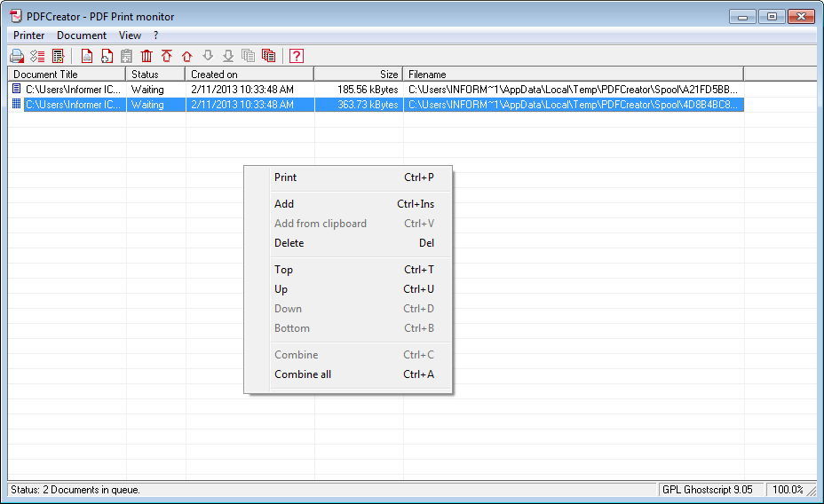
Task: Click the red trash Delete toolbar icon
Action: pyautogui.click(x=147, y=56)
